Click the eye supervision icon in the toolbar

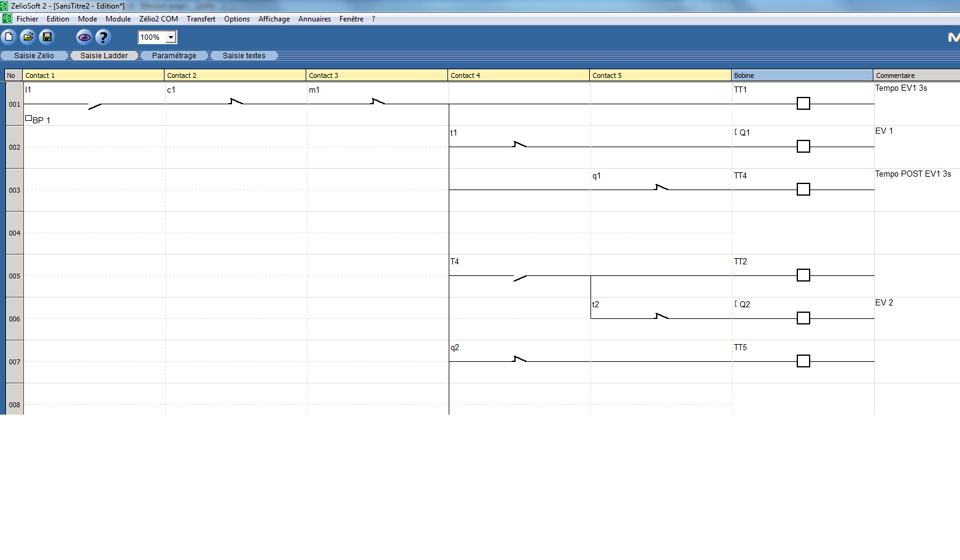click(83, 37)
